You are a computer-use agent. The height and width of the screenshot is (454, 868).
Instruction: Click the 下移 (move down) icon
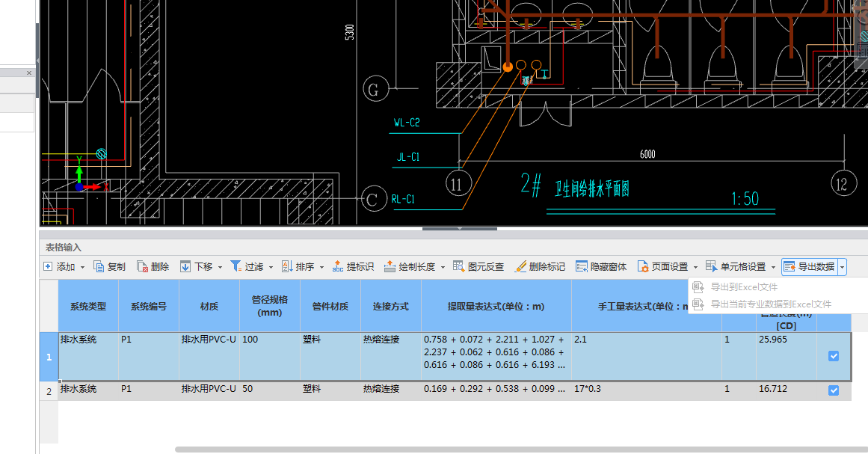(185, 267)
